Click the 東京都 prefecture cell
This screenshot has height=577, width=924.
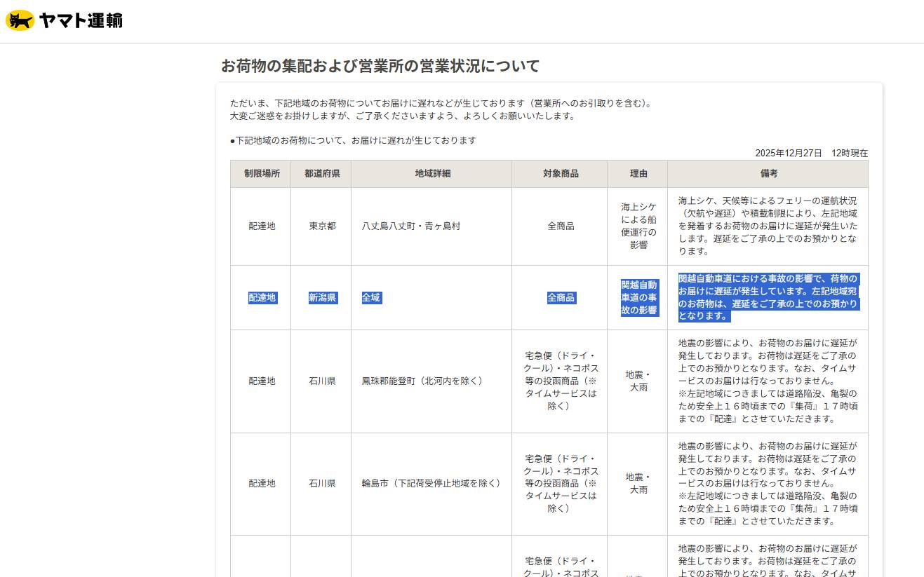[x=322, y=226]
